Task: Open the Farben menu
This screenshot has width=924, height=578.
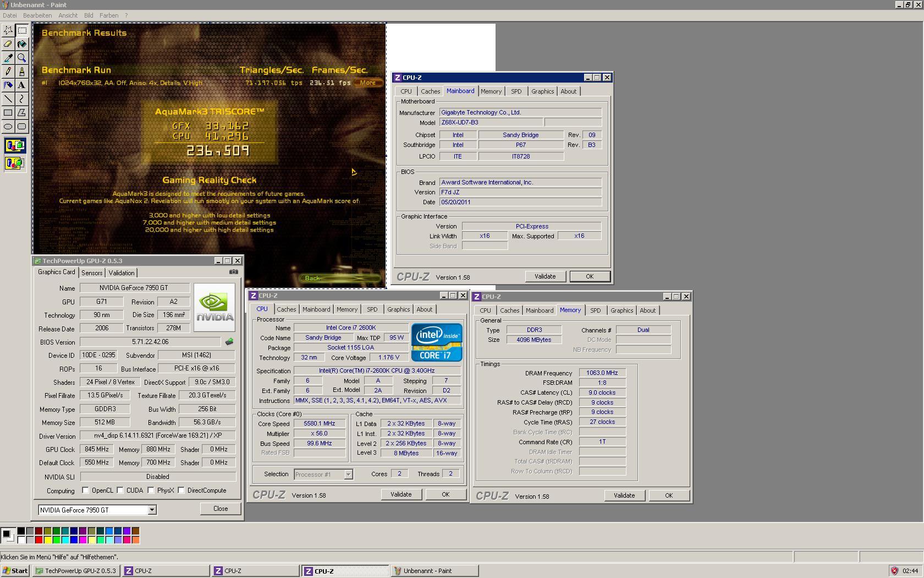Action: coord(109,15)
